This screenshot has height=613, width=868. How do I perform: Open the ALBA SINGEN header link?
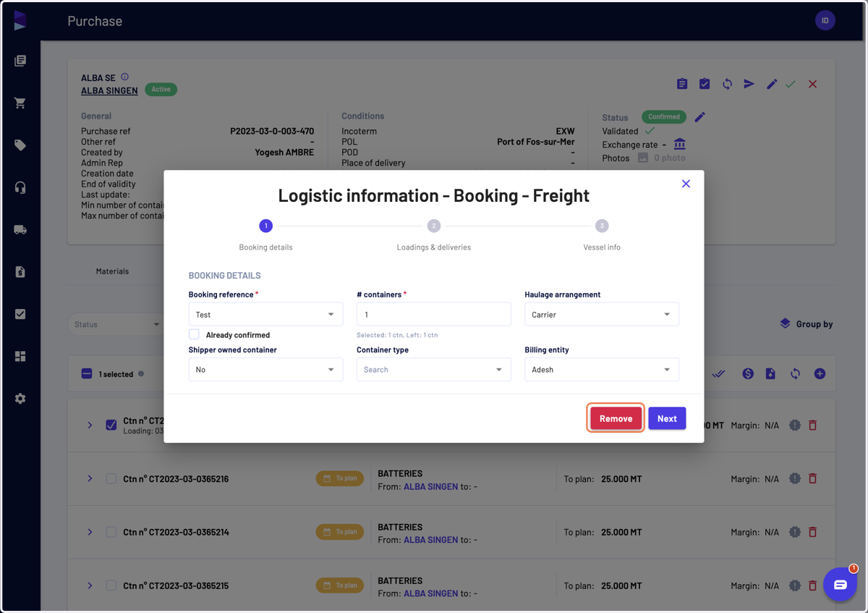pyautogui.click(x=109, y=90)
